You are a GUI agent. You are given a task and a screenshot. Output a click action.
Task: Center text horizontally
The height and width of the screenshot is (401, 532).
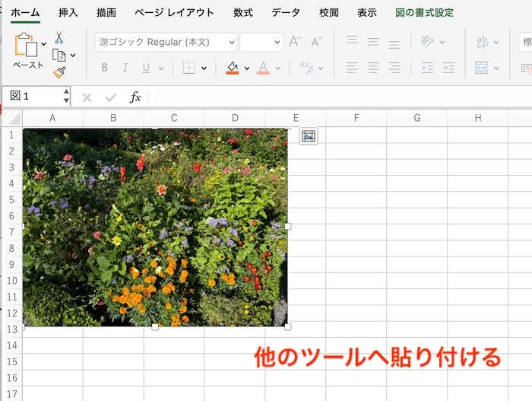pyautogui.click(x=373, y=68)
